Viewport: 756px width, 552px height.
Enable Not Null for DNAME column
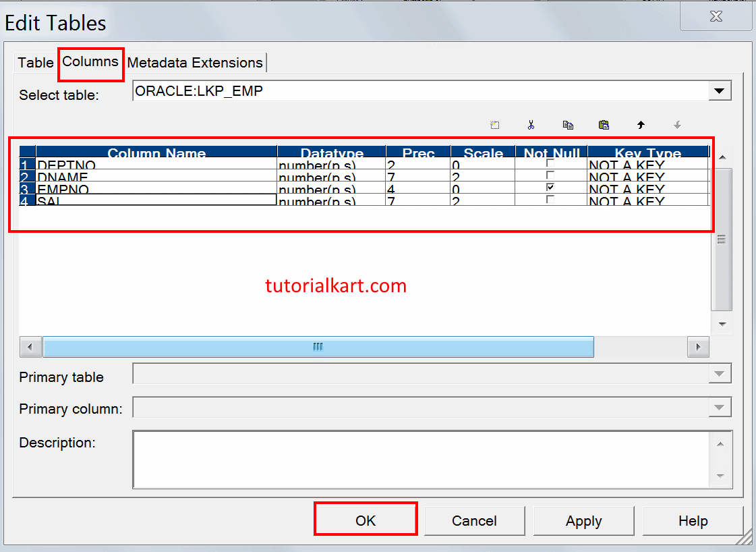pos(550,176)
